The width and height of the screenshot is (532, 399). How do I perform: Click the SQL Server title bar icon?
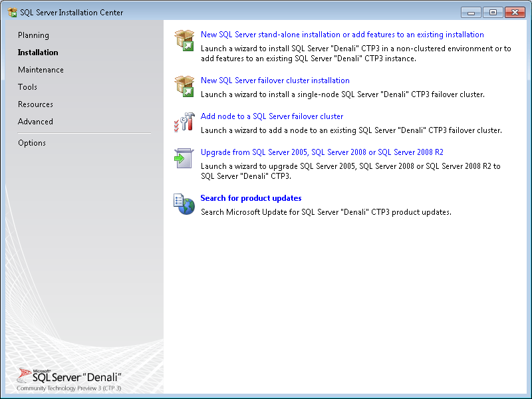(x=12, y=13)
